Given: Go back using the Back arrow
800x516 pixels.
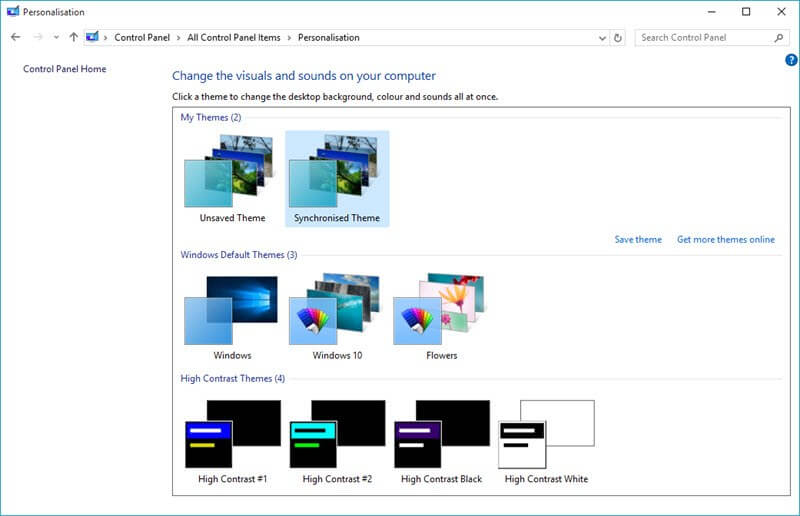Looking at the screenshot, I should point(15,37).
